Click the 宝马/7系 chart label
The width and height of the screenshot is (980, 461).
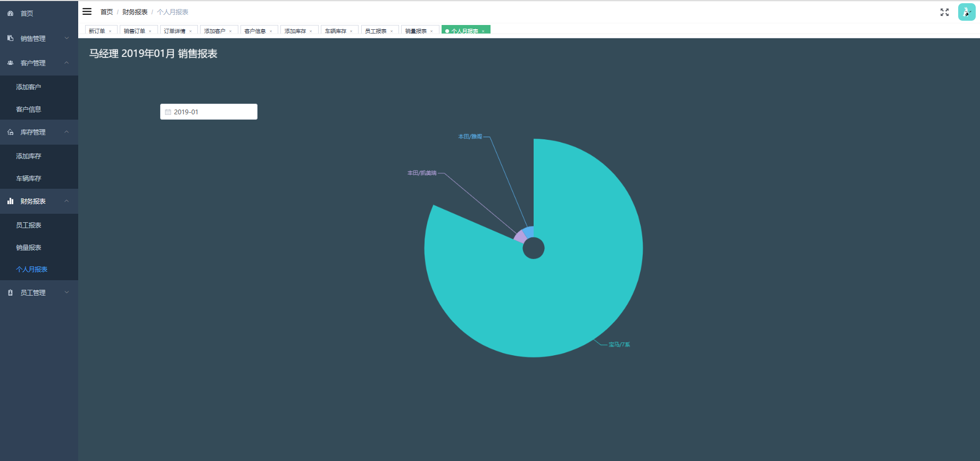click(619, 345)
